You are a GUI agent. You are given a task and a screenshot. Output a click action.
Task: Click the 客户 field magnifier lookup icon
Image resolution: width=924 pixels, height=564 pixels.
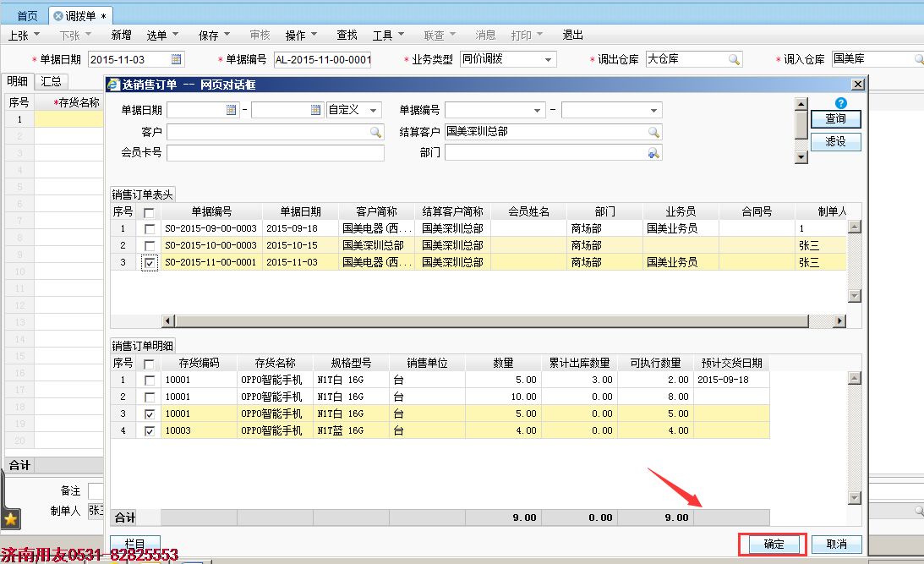click(x=376, y=132)
